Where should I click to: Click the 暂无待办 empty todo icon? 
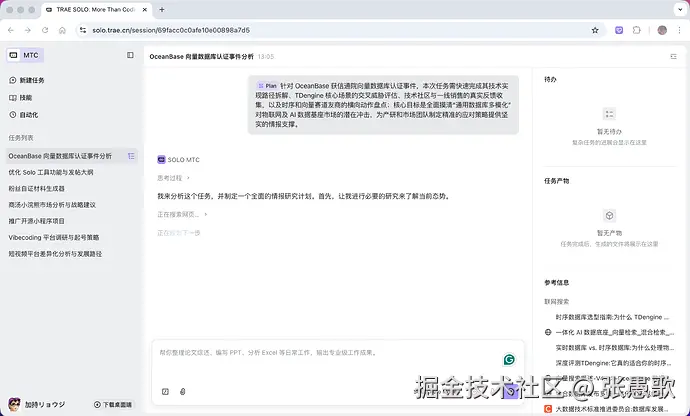pos(609,114)
